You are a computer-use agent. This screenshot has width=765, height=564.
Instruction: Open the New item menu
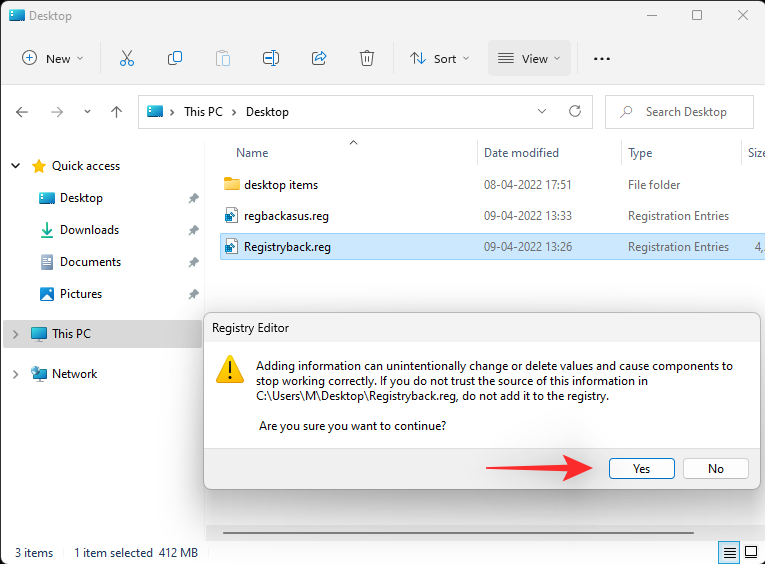click(x=53, y=59)
